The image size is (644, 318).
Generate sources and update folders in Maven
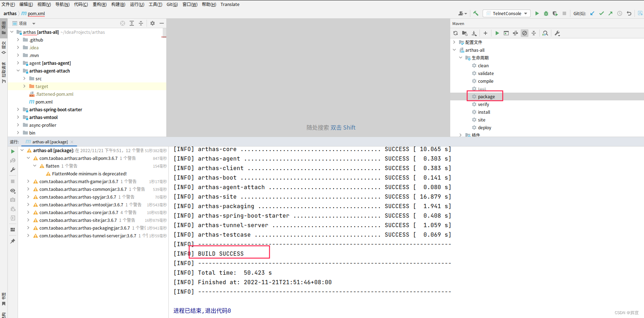pos(465,33)
